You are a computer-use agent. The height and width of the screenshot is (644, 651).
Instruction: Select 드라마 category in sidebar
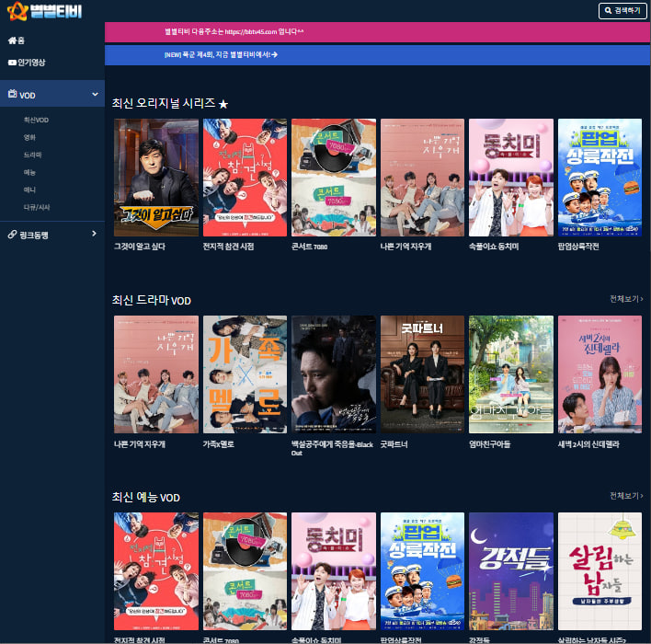point(32,155)
